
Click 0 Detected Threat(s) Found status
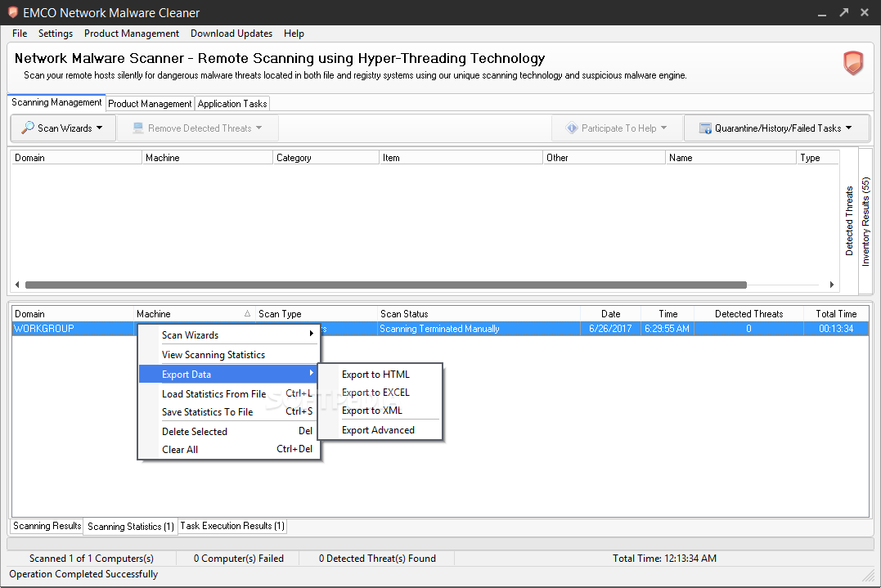pyautogui.click(x=377, y=559)
